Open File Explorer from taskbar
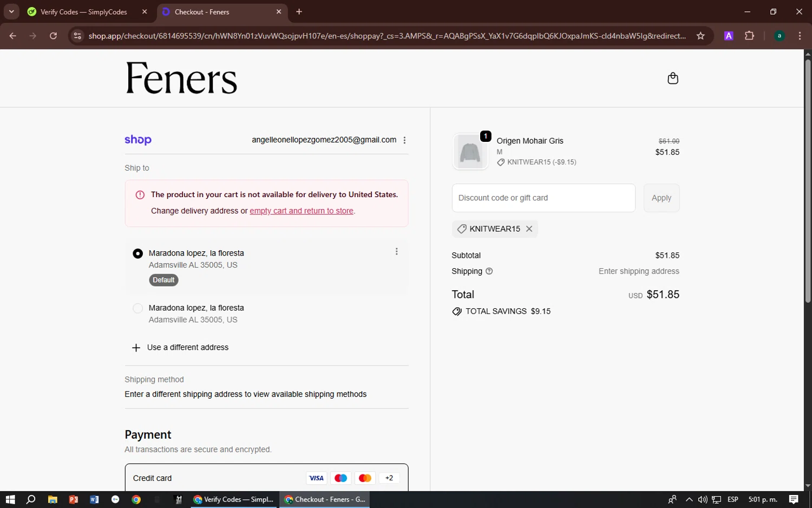Image resolution: width=812 pixels, height=508 pixels. coord(53,499)
